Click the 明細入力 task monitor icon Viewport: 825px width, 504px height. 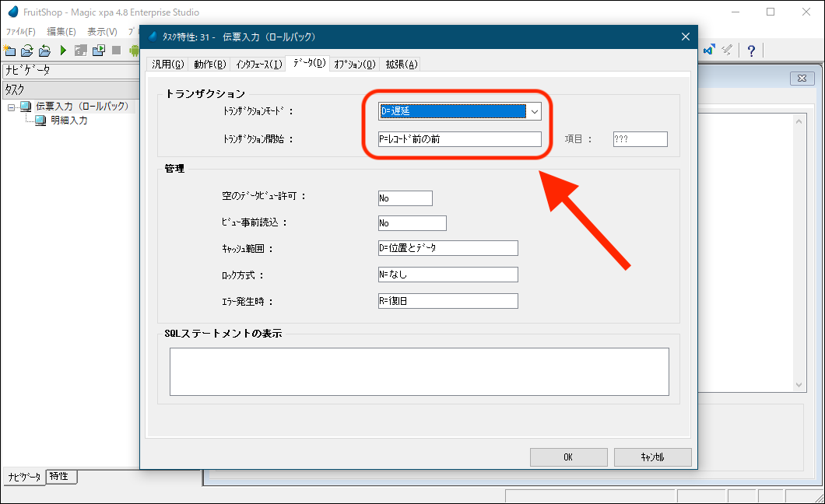40,121
